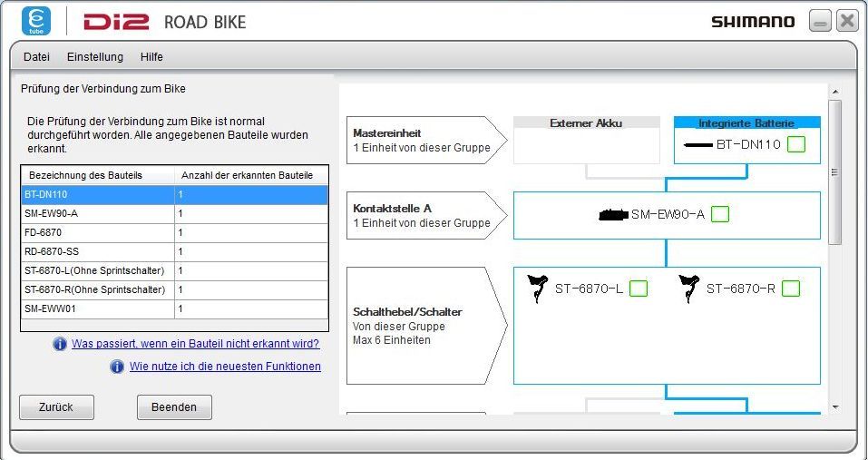Click 'Anzahl der erkannten Bauteile' column header
This screenshot has height=460, width=868.
251,175
